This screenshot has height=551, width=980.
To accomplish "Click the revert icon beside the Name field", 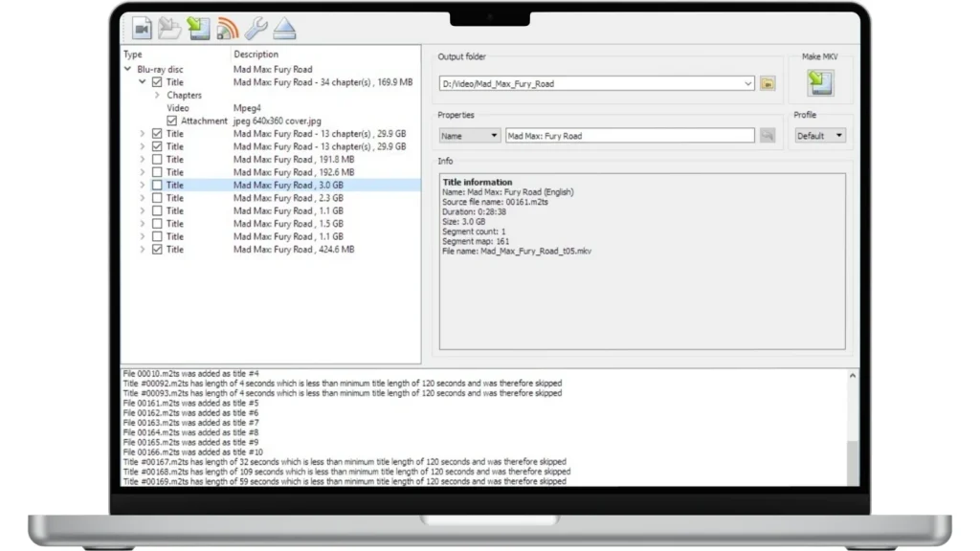I will pyautogui.click(x=767, y=136).
